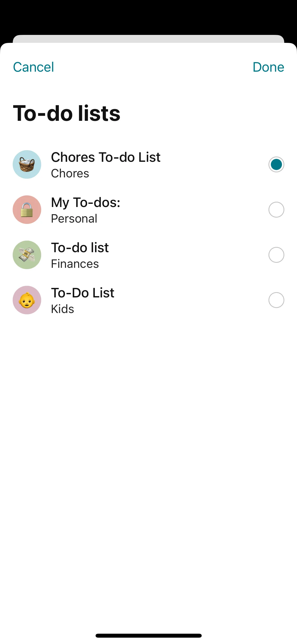
Task: Tap the "Chores" subtitle label
Action: (x=70, y=173)
